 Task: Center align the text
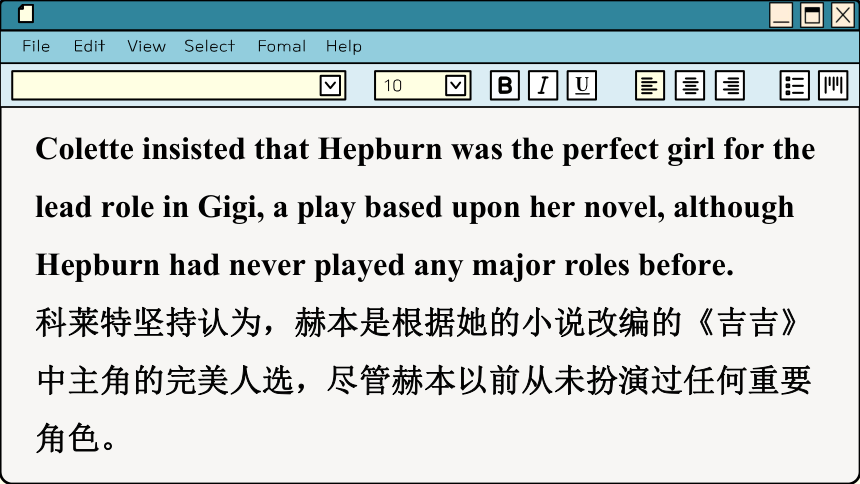pyautogui.click(x=690, y=85)
